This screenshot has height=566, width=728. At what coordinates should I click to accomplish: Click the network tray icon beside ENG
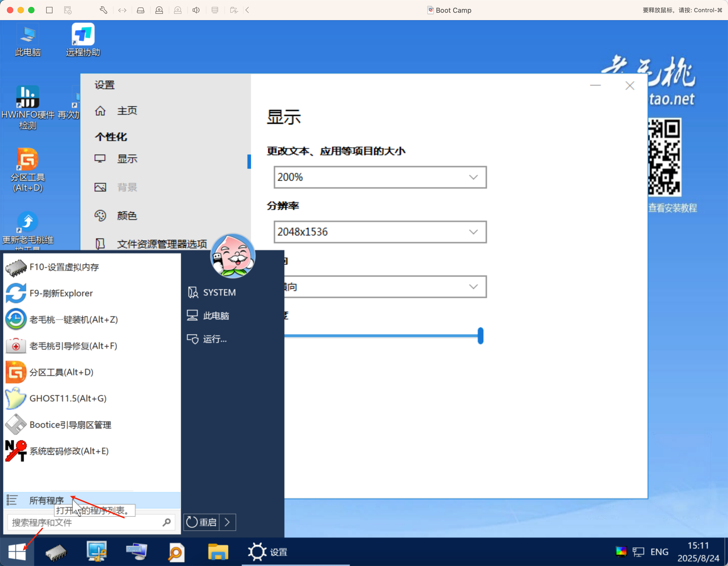[x=638, y=552]
